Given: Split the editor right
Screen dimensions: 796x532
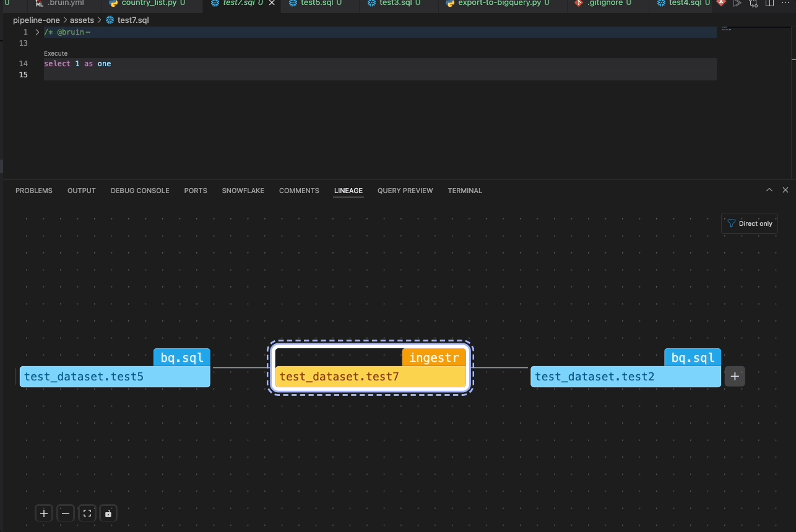Looking at the screenshot, I should (x=769, y=3).
